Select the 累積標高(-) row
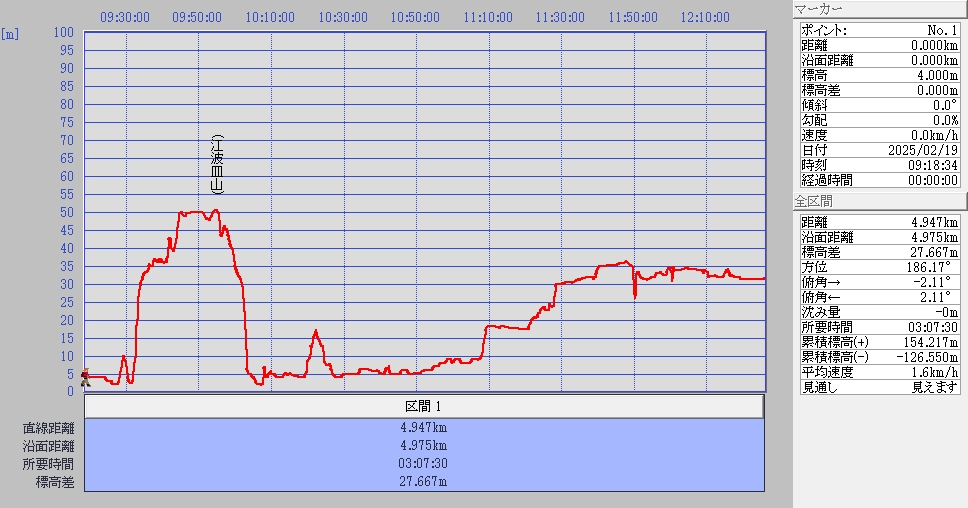The width and height of the screenshot is (968, 508). click(x=879, y=357)
